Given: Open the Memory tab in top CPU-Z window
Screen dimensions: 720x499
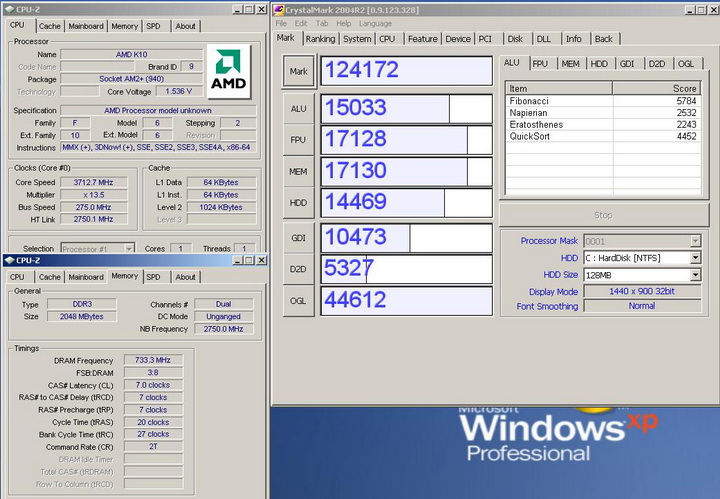Looking at the screenshot, I should click(x=124, y=26).
